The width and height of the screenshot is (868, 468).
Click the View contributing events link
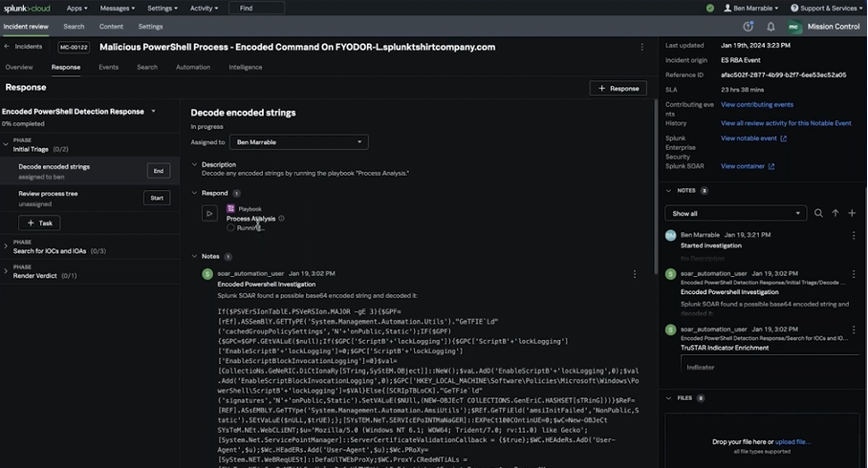pos(756,104)
